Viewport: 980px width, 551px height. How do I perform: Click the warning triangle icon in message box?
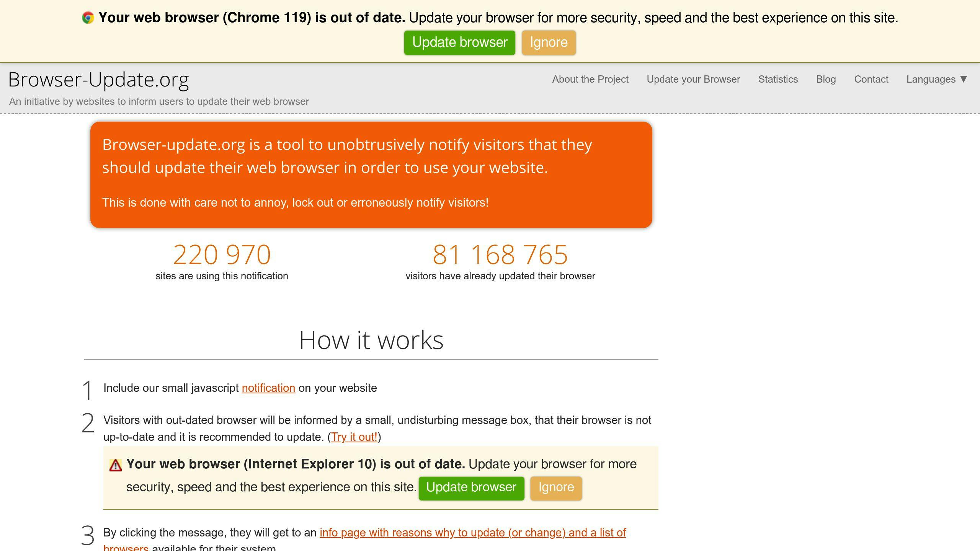pyautogui.click(x=115, y=463)
